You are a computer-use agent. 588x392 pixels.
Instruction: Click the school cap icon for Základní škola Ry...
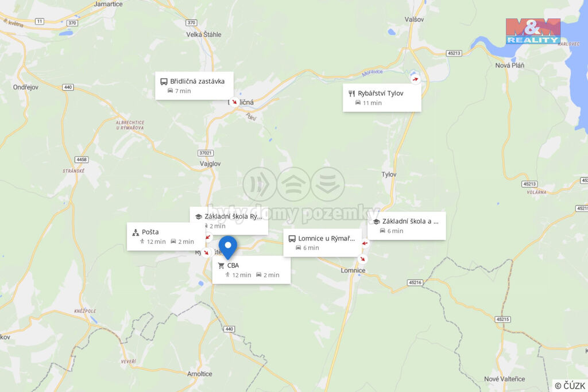(198, 216)
